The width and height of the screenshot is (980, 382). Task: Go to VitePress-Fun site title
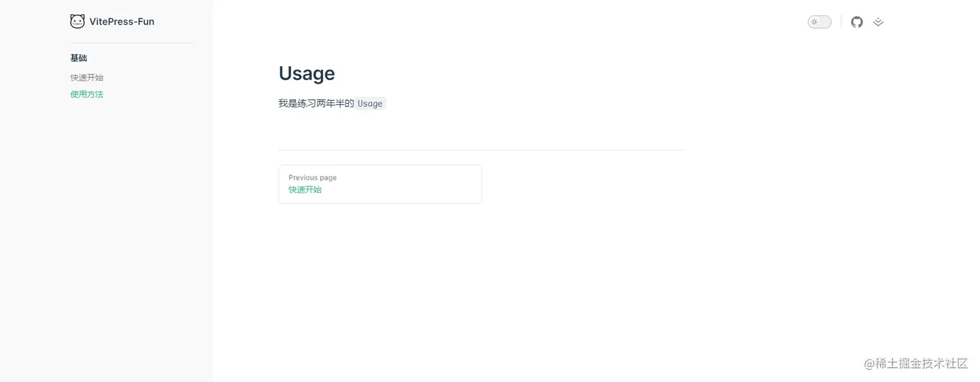point(122,21)
